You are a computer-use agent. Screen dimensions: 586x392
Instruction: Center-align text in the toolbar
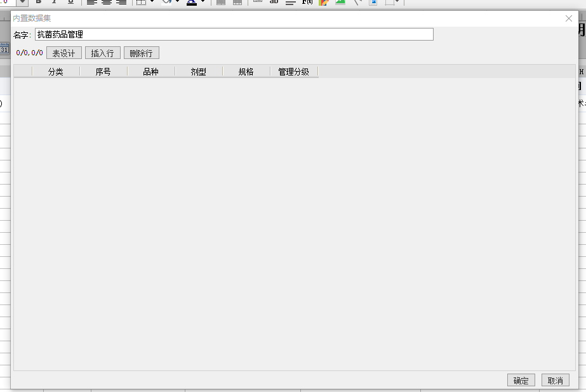pyautogui.click(x=107, y=2)
